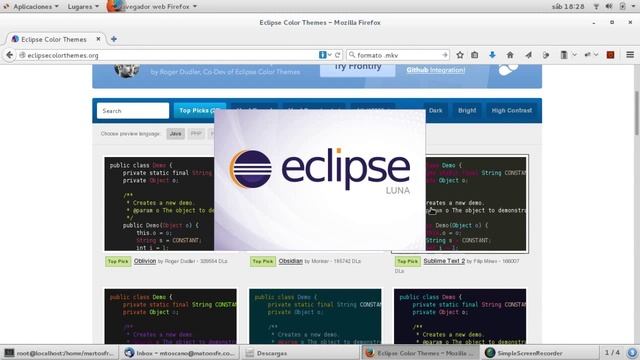Click the battery icon in top panel
The height and width of the screenshot is (360, 640).
(622, 7)
